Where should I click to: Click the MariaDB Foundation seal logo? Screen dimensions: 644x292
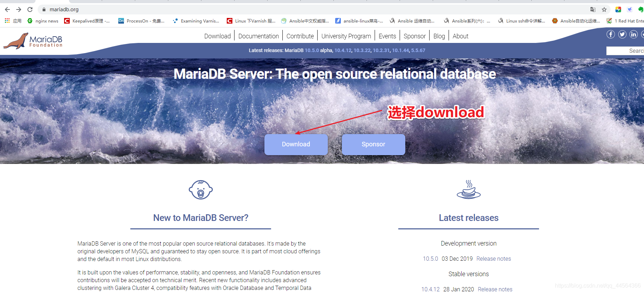pyautogui.click(x=33, y=41)
